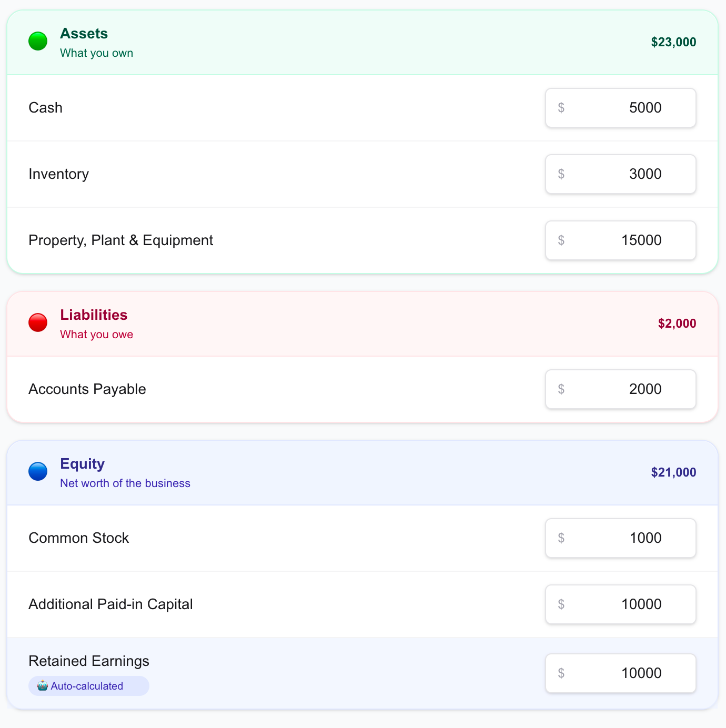Click the $21,000 Equity total

pos(673,472)
